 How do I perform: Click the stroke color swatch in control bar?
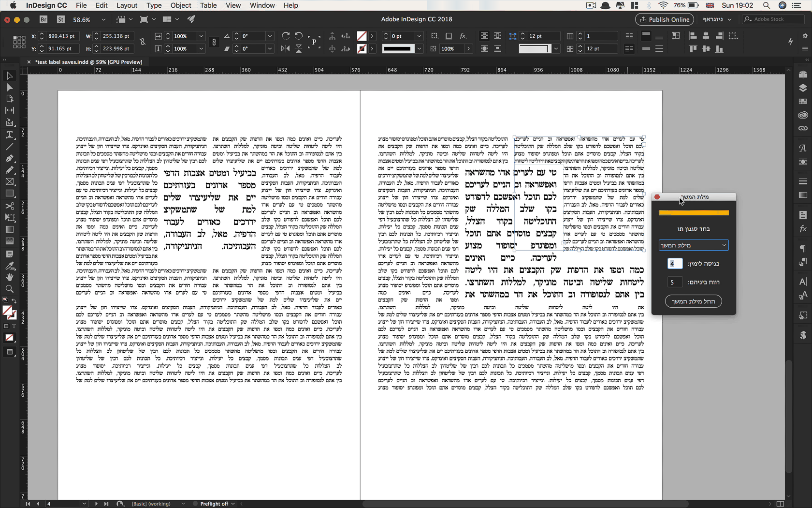pos(362,48)
